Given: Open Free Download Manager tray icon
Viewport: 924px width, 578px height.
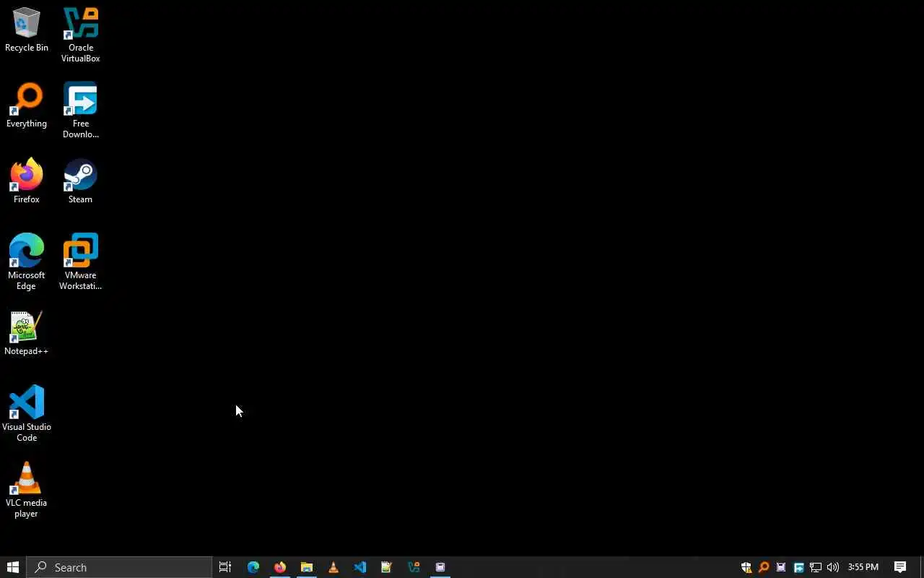Looking at the screenshot, I should (x=798, y=567).
